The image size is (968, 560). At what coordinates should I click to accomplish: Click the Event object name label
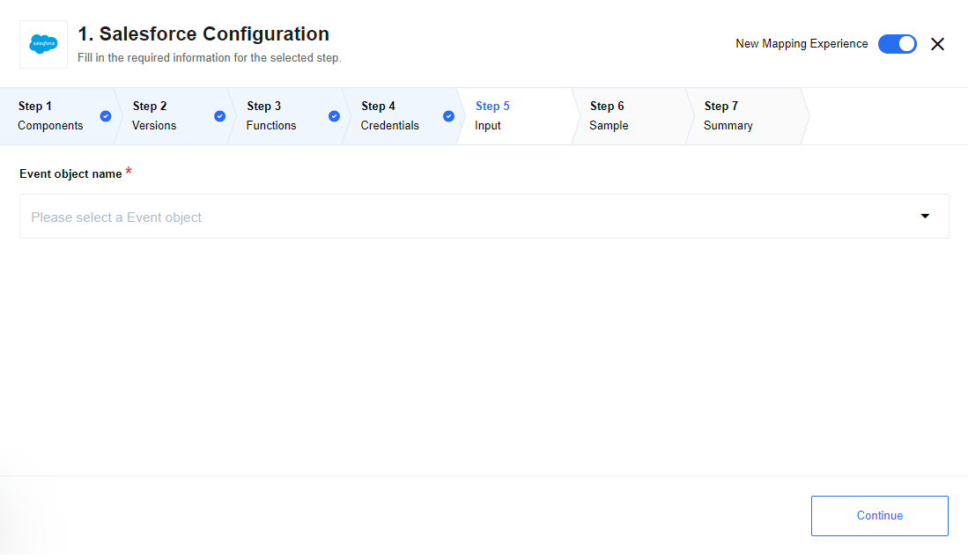point(70,174)
